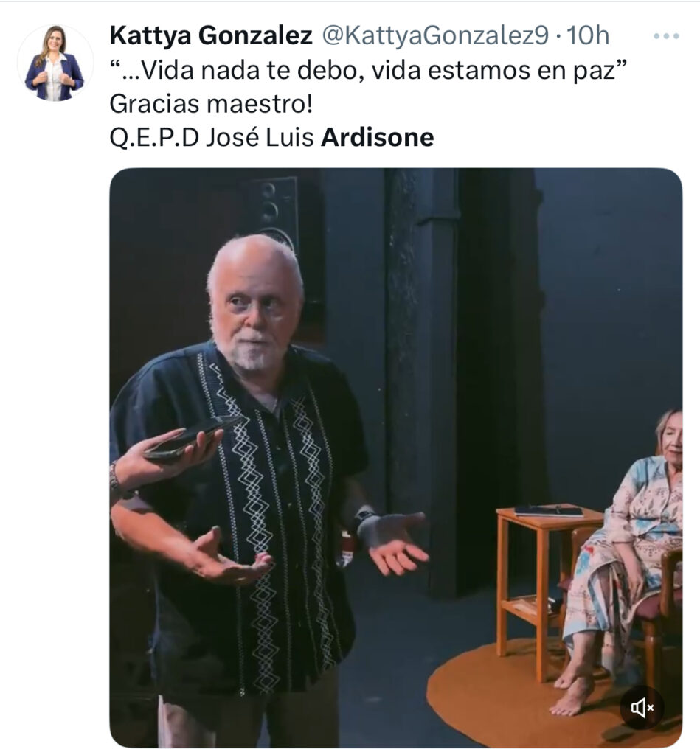The width and height of the screenshot is (700, 755).
Task: Unmute the video with the speaker icon
Action: tap(642, 707)
